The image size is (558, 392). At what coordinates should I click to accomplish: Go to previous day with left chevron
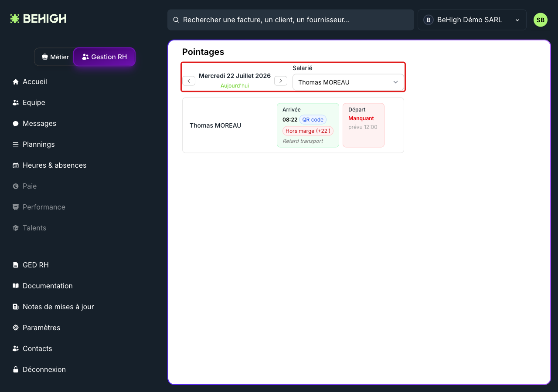coord(189,81)
